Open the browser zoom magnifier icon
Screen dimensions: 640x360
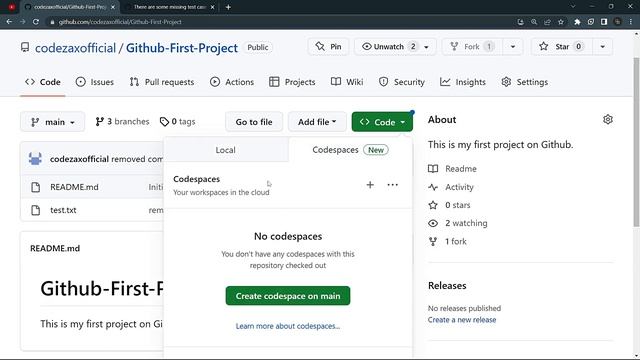coord(534,22)
